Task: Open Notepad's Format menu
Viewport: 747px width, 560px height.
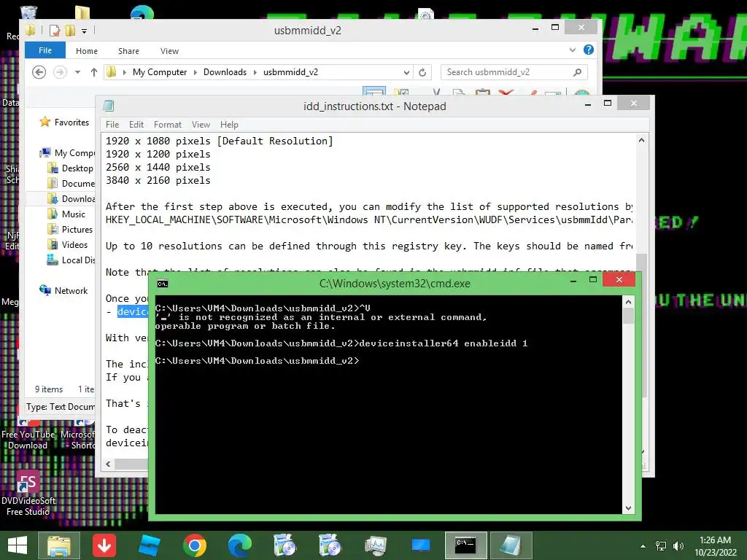Action: click(168, 124)
